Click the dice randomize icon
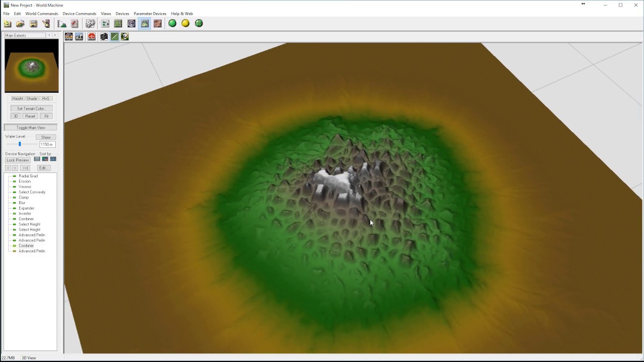The image size is (644, 362). [x=90, y=24]
